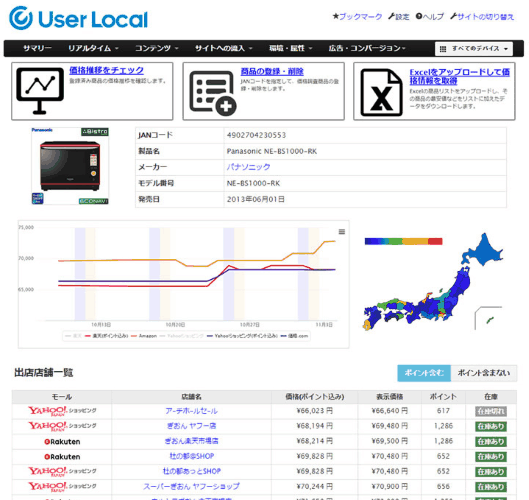Viewport: 529px width, 500px height.
Task: Expand サイトへの流入 menu
Action: pos(224,48)
